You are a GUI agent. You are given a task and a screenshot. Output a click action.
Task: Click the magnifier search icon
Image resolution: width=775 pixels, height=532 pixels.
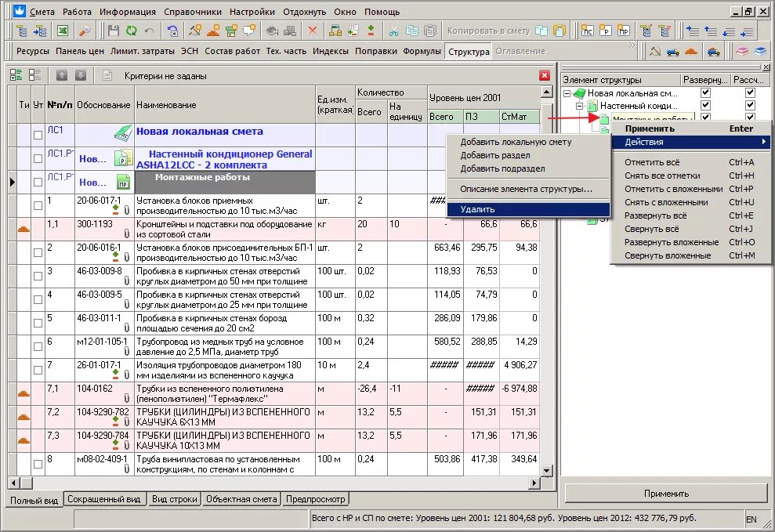(85, 31)
